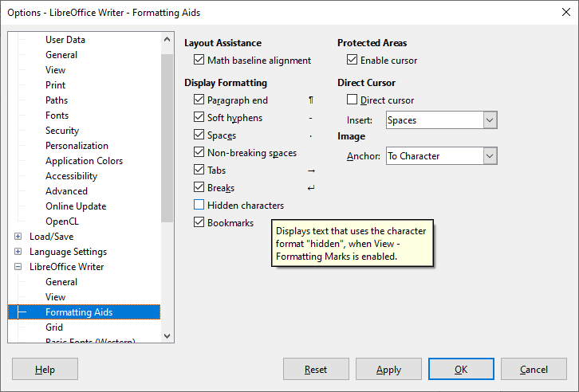Image resolution: width=579 pixels, height=392 pixels.
Task: Toggle Enable cursor in Protected Areas
Action: point(352,60)
